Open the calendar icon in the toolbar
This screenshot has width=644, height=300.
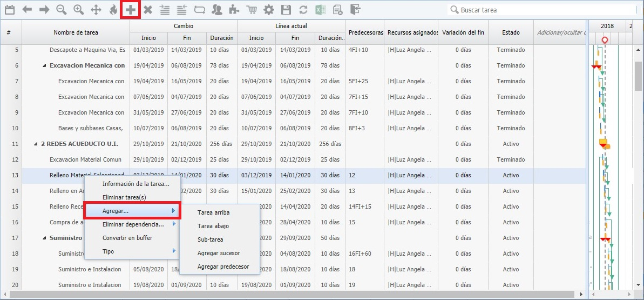(9, 10)
